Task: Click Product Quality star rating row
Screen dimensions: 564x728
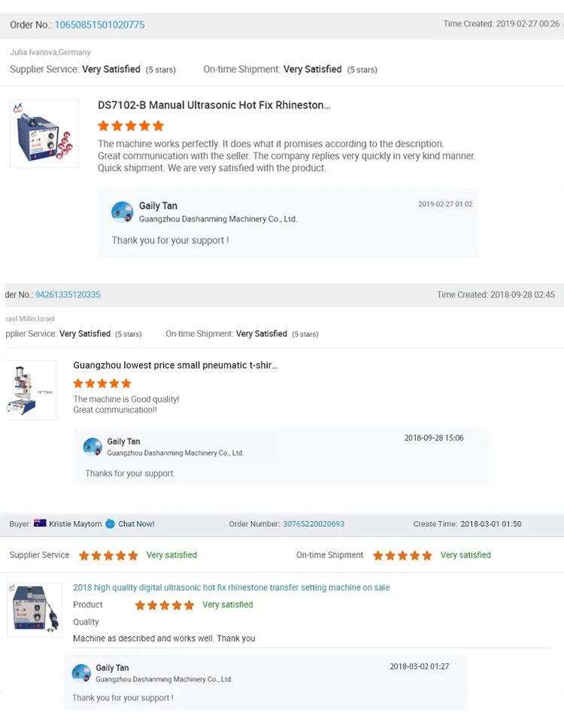Action: 165,605
